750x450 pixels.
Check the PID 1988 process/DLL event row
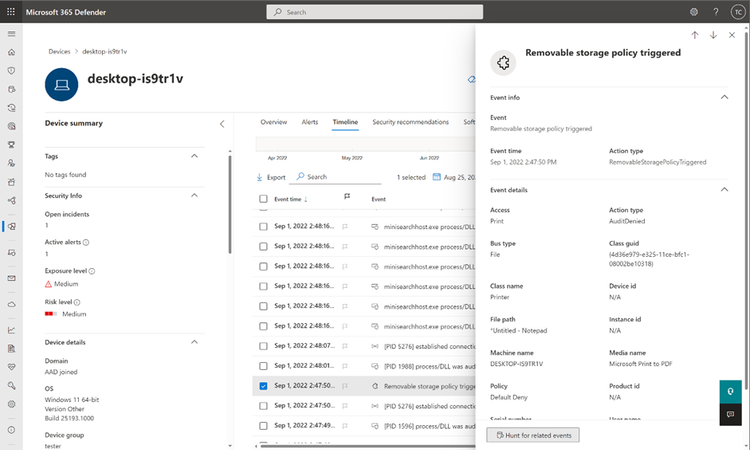[x=263, y=366]
